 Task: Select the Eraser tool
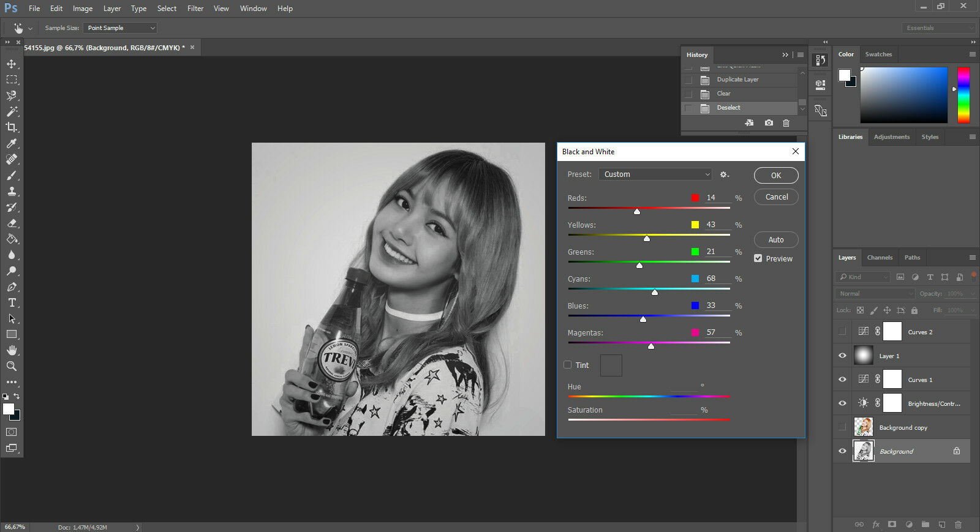(x=12, y=223)
